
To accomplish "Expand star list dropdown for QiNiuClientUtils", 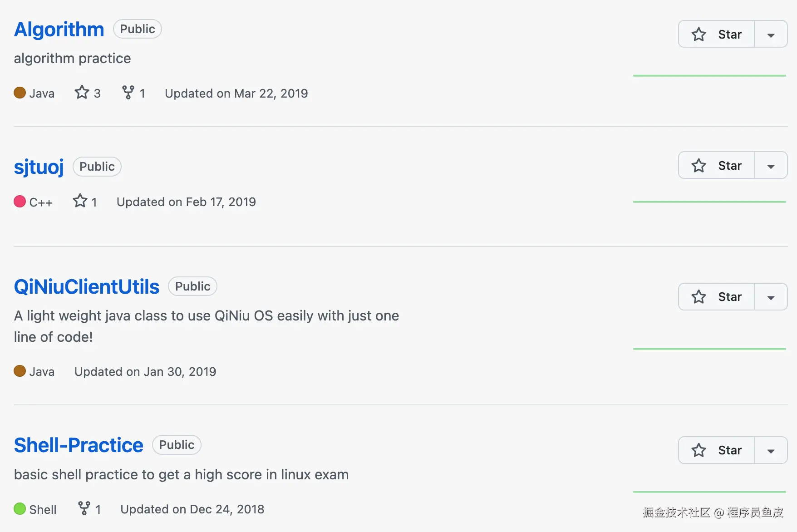I will pos(771,297).
